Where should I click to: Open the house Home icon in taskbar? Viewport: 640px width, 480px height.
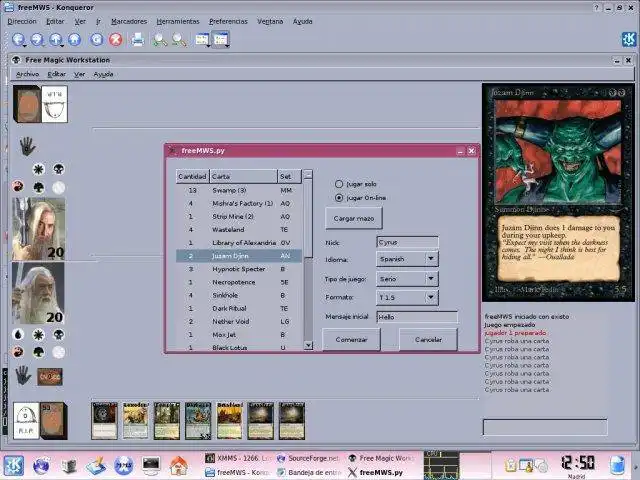[178, 466]
